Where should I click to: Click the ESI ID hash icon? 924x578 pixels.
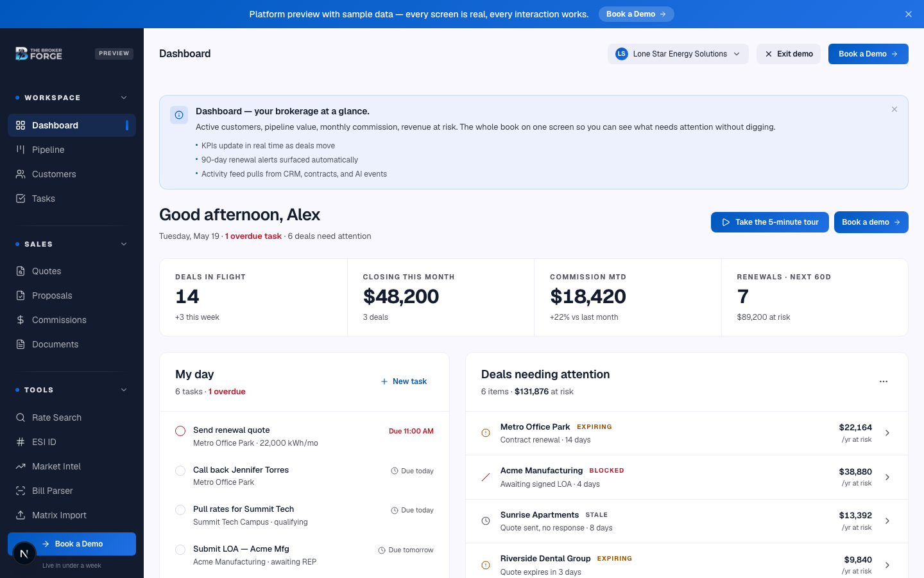click(21, 442)
